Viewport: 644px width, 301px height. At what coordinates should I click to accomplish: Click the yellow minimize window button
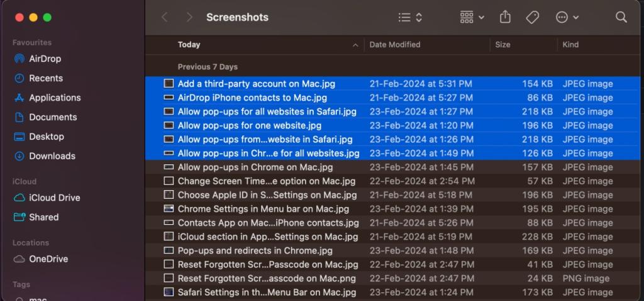pos(33,17)
